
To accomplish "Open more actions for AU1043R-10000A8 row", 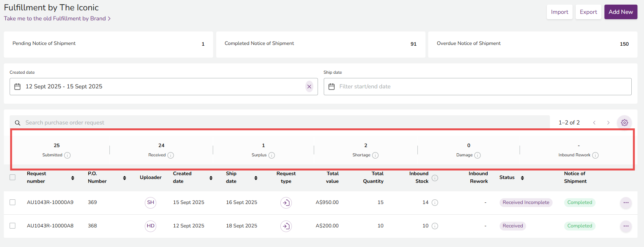I will pos(626,226).
